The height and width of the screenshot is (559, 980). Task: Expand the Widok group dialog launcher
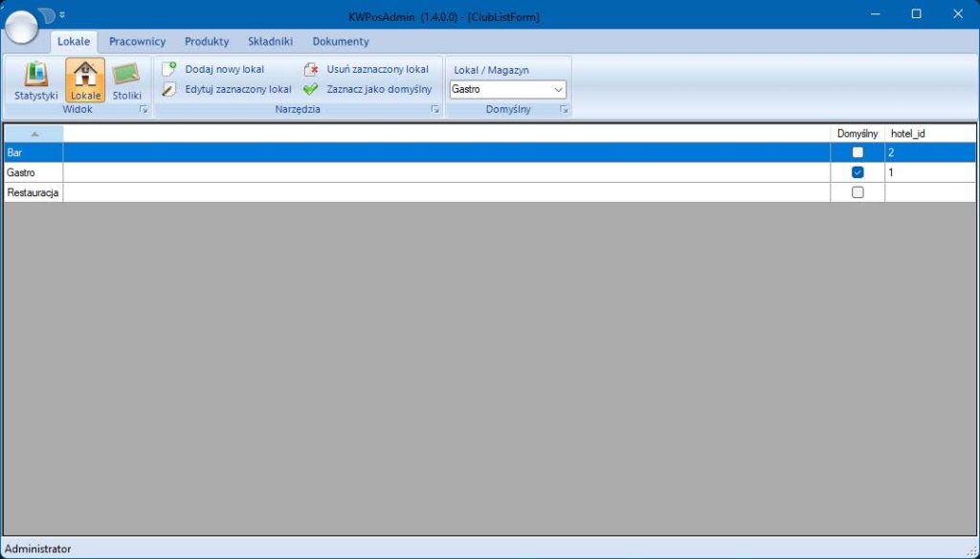pyautogui.click(x=145, y=110)
